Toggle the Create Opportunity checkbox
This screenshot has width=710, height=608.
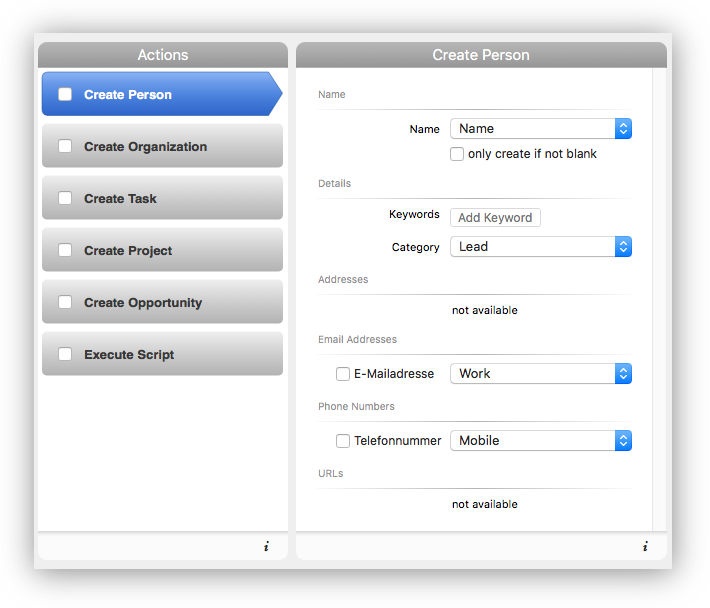point(65,302)
